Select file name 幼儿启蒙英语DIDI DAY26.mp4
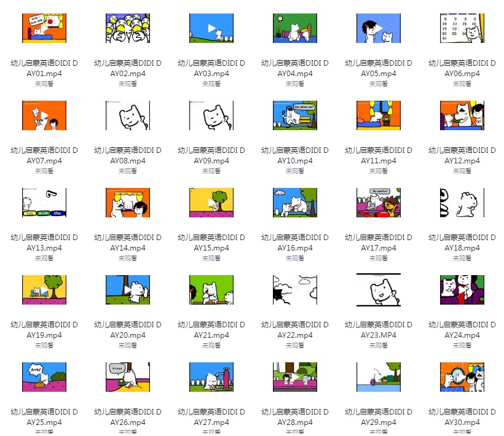The width and height of the screenshot is (504, 436). pos(128,417)
